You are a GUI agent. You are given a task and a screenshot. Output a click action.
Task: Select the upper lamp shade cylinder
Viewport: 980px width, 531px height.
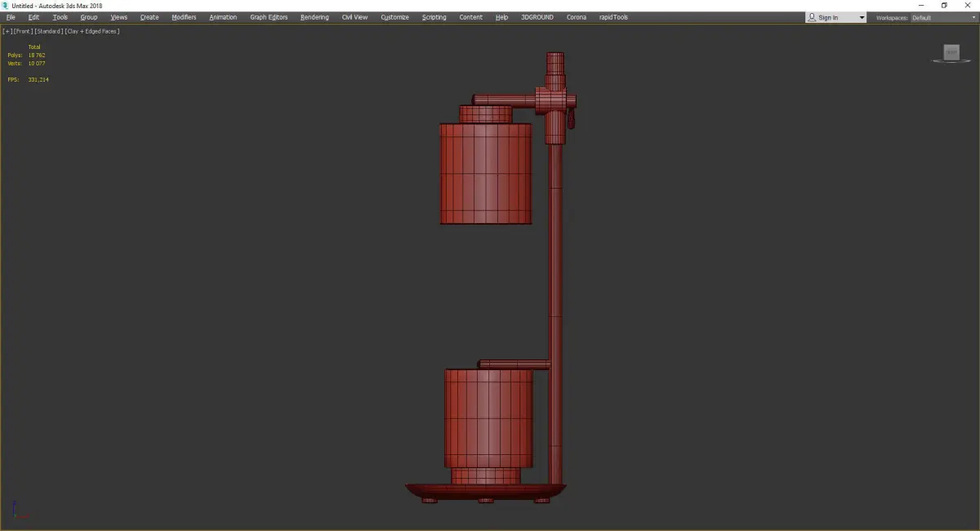pos(486,173)
